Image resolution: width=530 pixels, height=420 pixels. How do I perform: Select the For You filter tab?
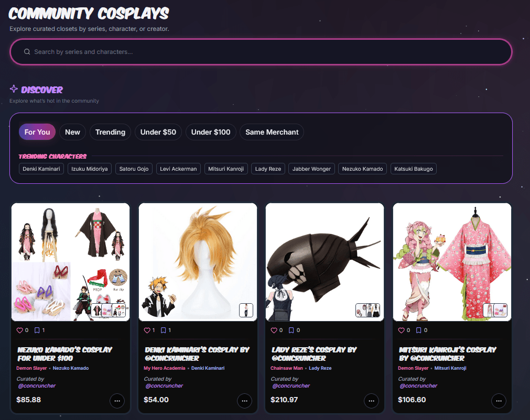click(37, 132)
